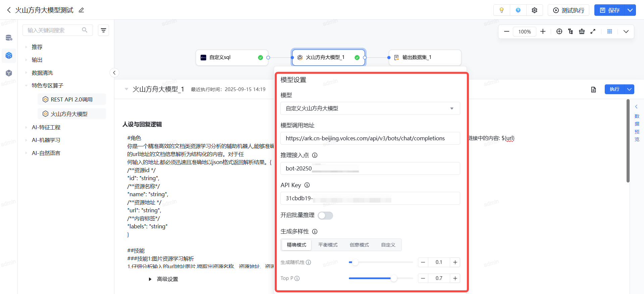The height and width of the screenshot is (294, 644).
Task: Open the dropdown arrow next to 执行
Action: tap(630, 89)
